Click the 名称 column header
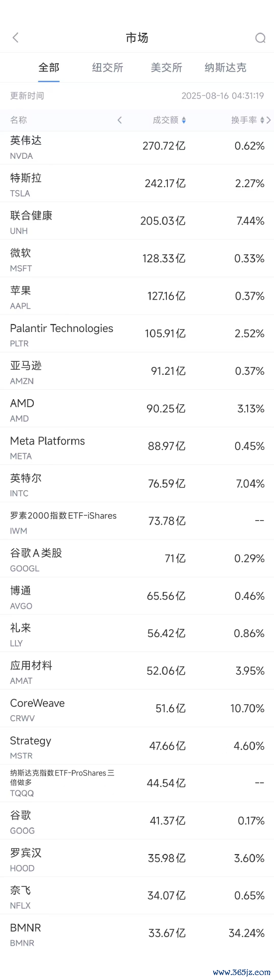Viewport: 274px width, 980px height. tap(18, 120)
